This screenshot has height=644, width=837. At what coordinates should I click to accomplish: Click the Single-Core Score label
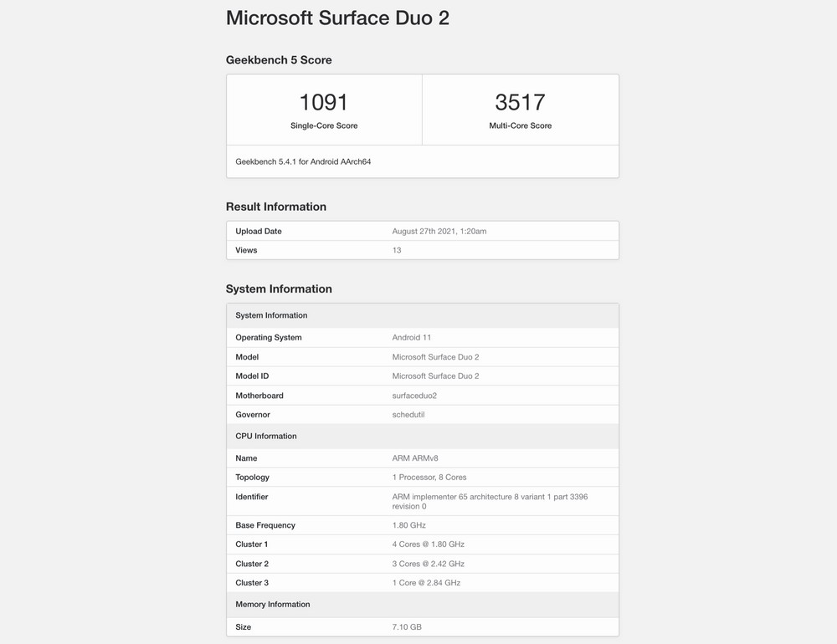pyautogui.click(x=324, y=125)
